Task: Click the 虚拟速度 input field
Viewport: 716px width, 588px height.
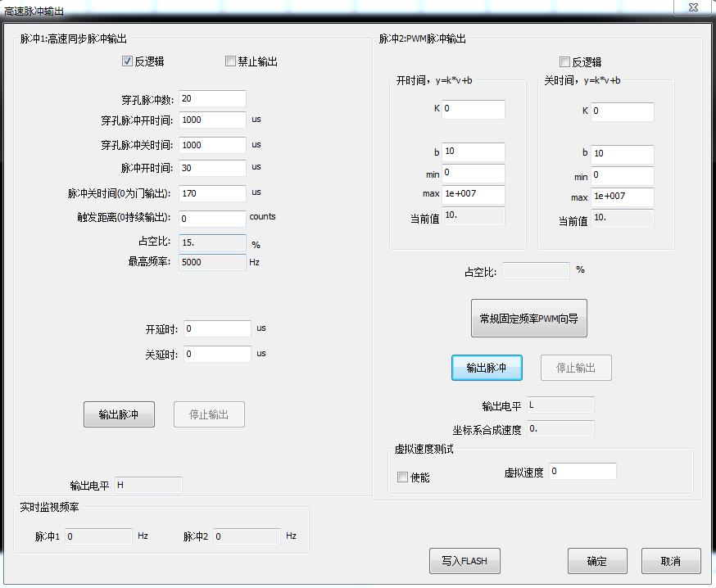Action: [x=582, y=472]
